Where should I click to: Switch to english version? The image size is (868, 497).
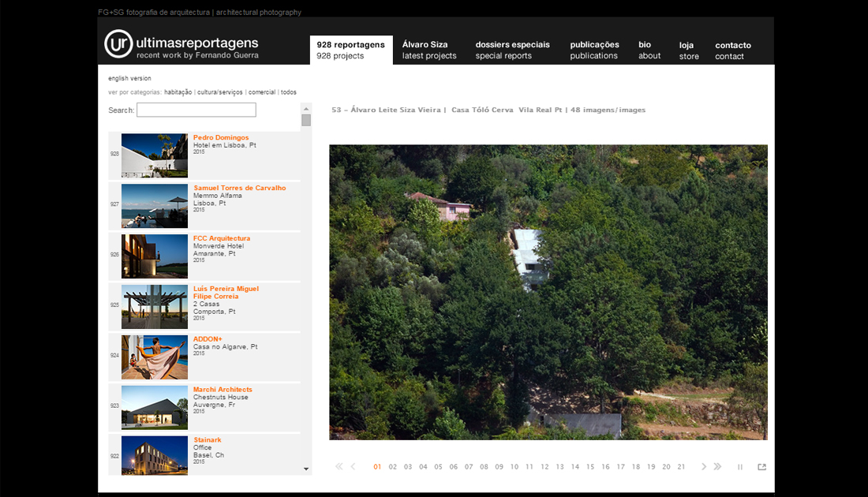click(x=129, y=79)
